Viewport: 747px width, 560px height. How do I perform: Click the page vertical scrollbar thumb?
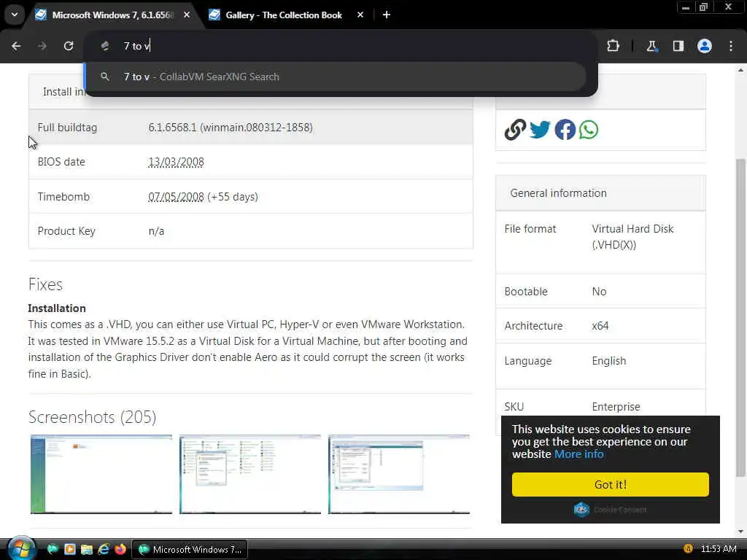tap(740, 316)
